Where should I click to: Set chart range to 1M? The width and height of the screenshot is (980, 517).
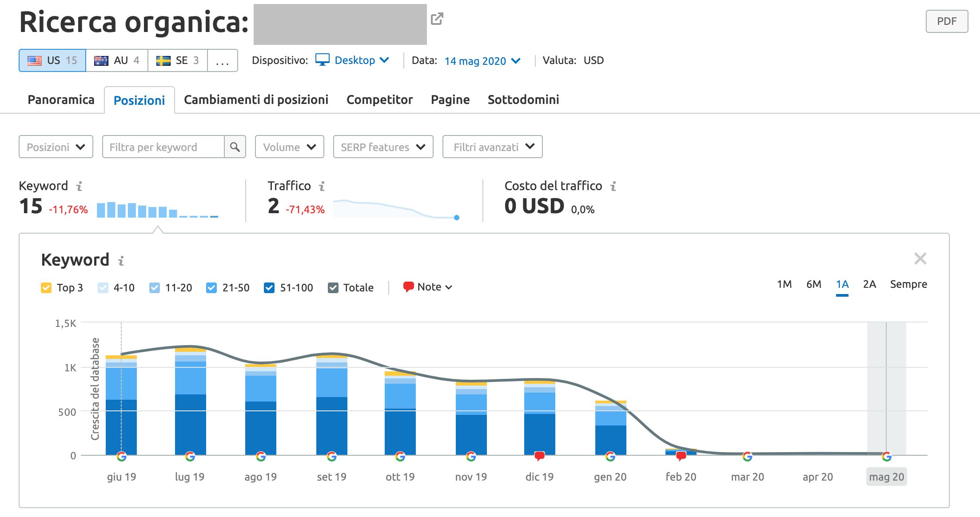(x=785, y=284)
